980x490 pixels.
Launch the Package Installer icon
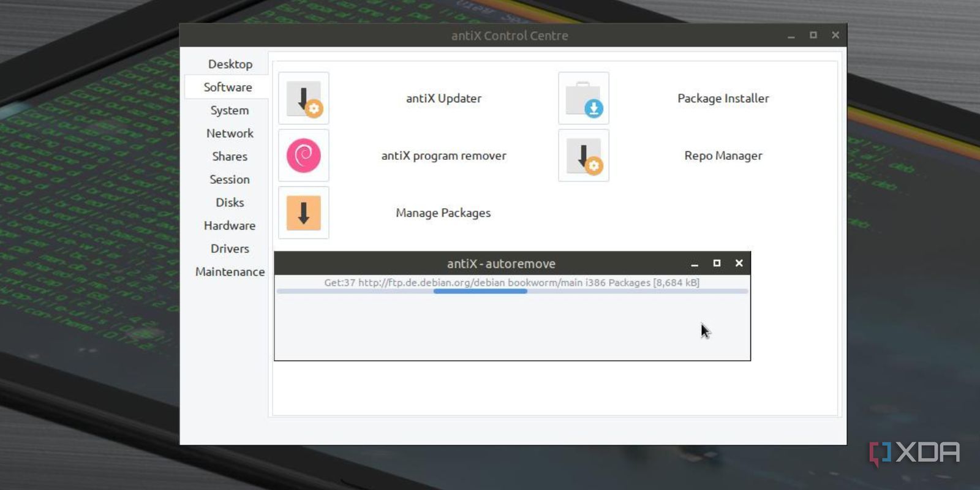coord(584,98)
